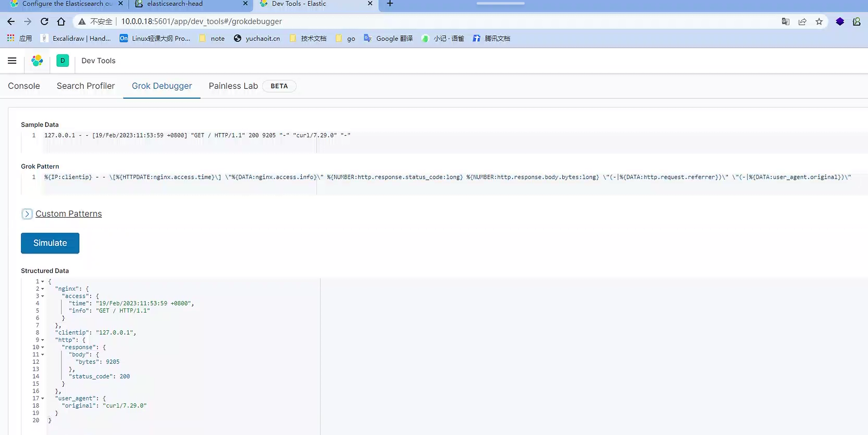Collapse the "user_agent" fold arrow on line 17
Screen dimensions: 868x435
pyautogui.click(x=42, y=398)
